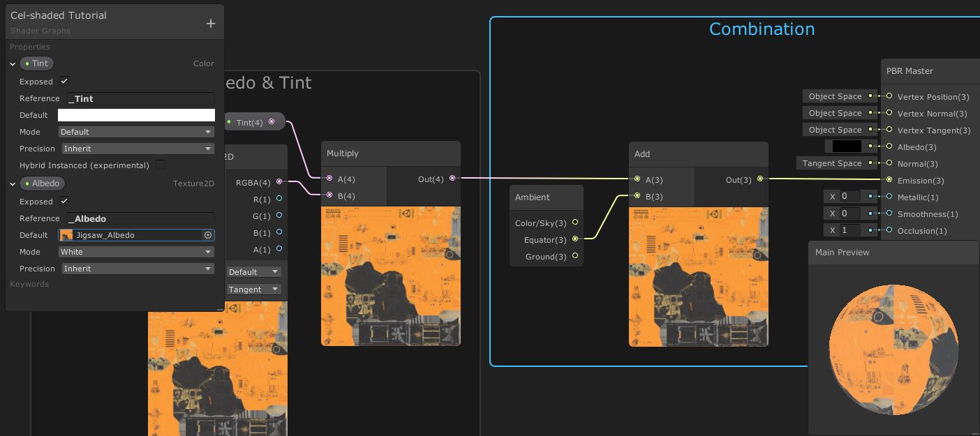Image resolution: width=980 pixels, height=436 pixels.
Task: Select the Tint property pill label
Action: pos(37,63)
